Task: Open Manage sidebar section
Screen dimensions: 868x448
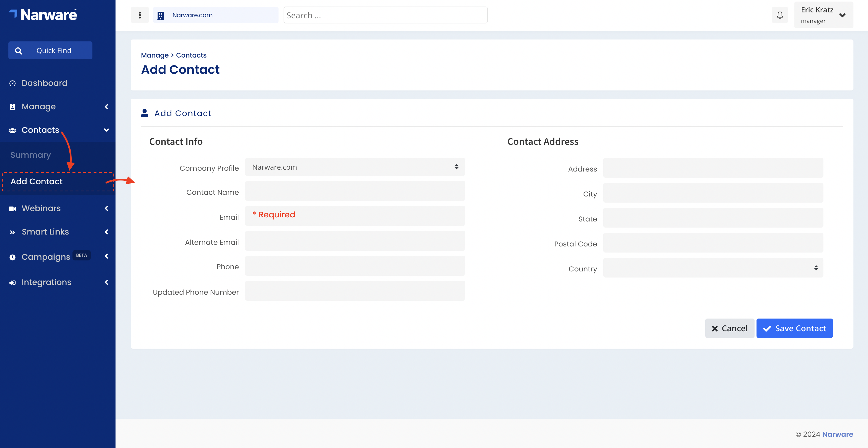Action: (x=39, y=107)
